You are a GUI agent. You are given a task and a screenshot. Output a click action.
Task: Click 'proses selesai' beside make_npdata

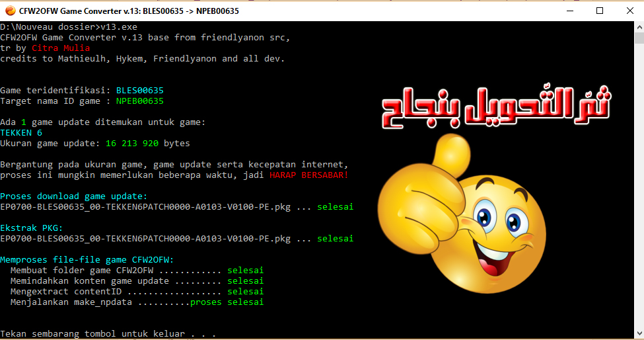click(227, 302)
